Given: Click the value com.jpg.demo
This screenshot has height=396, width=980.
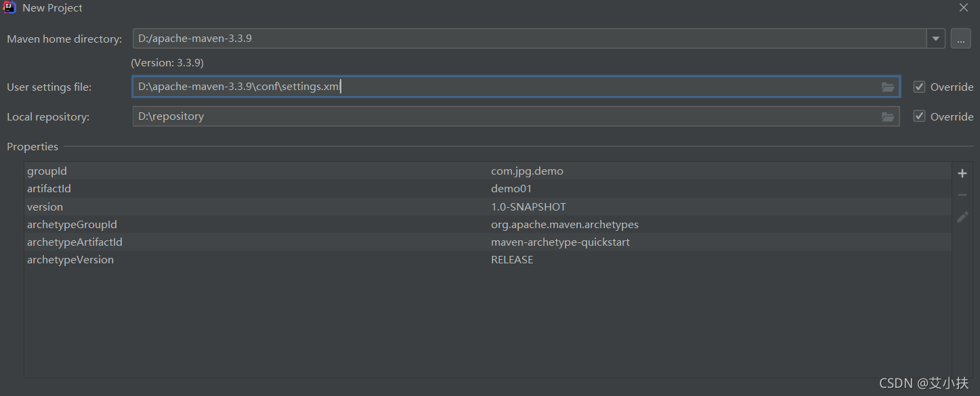Looking at the screenshot, I should pos(527,171).
